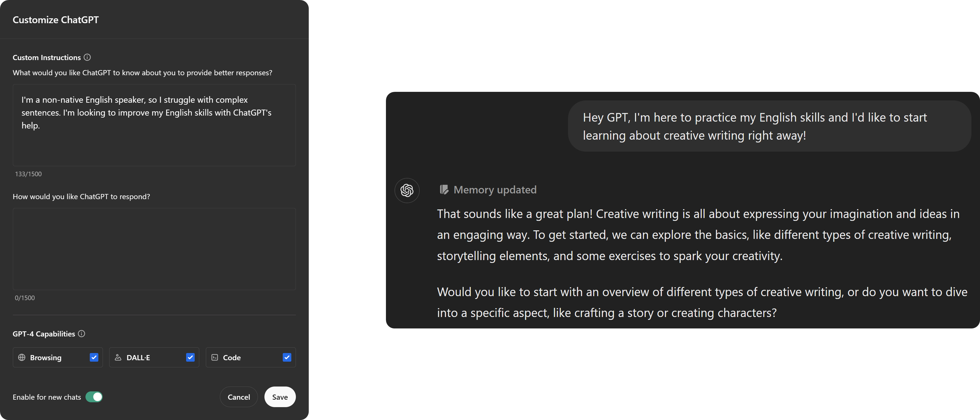Click the empty response preferences field

154,249
